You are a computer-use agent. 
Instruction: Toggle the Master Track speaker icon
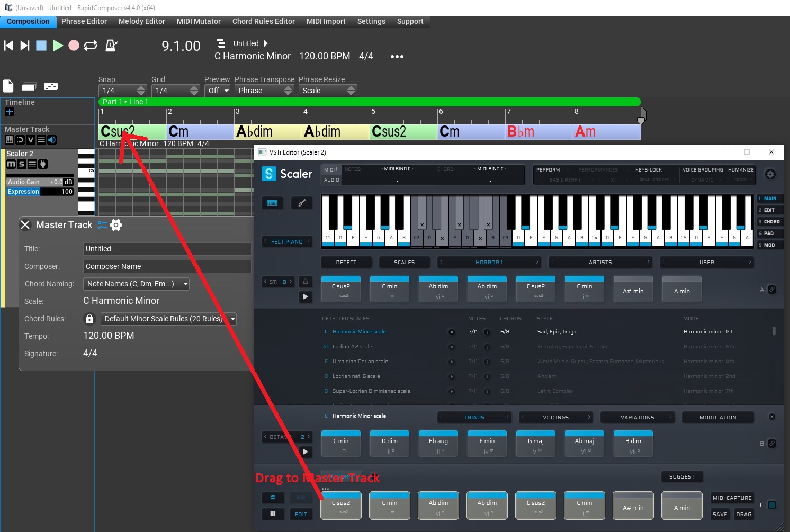click(51, 140)
